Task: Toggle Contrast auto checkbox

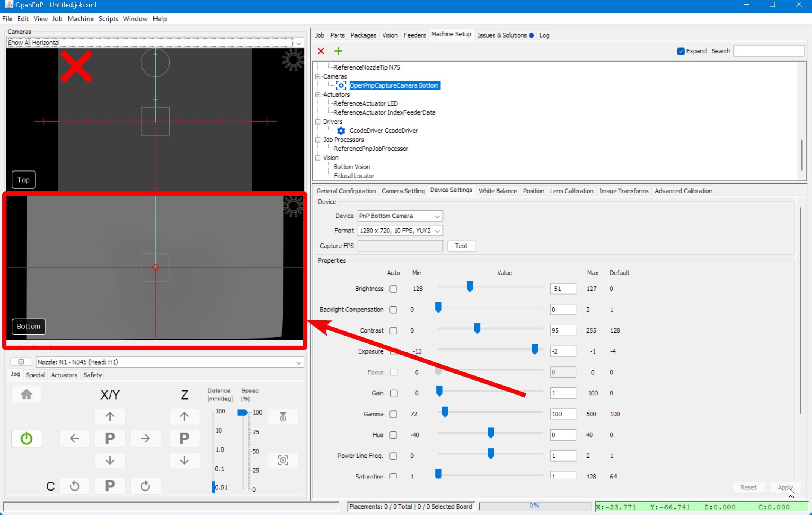Action: [393, 331]
